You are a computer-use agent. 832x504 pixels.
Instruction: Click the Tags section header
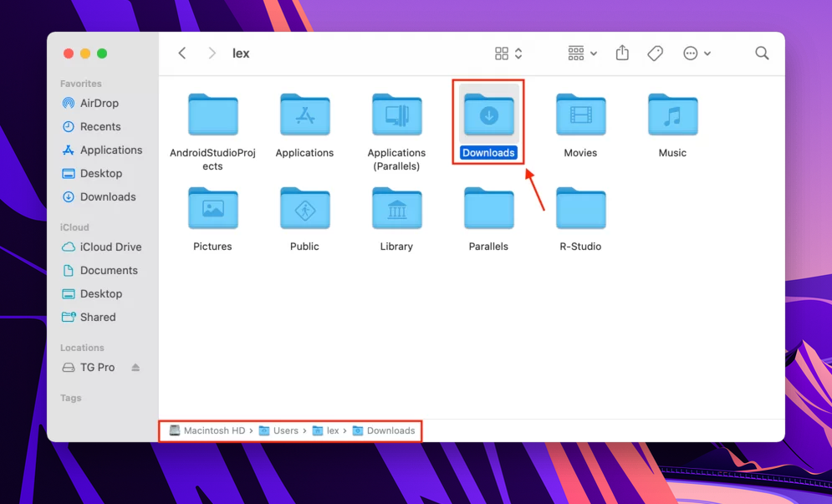[x=70, y=398]
